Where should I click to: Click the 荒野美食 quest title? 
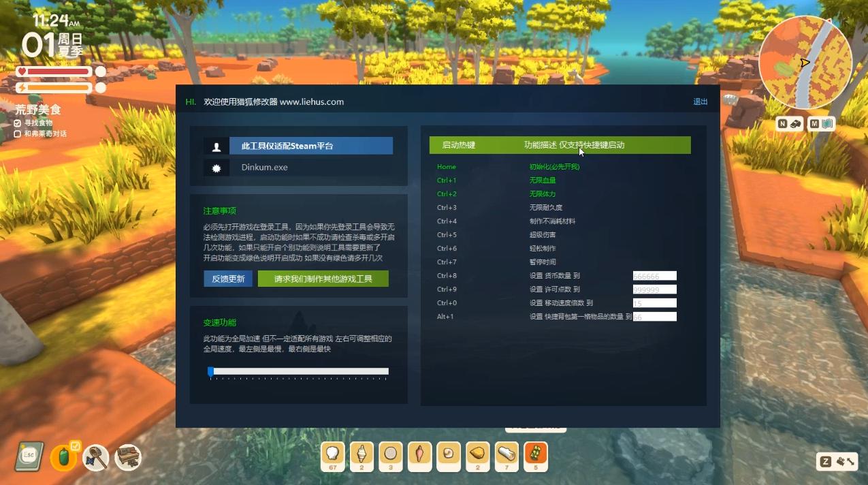tap(38, 110)
